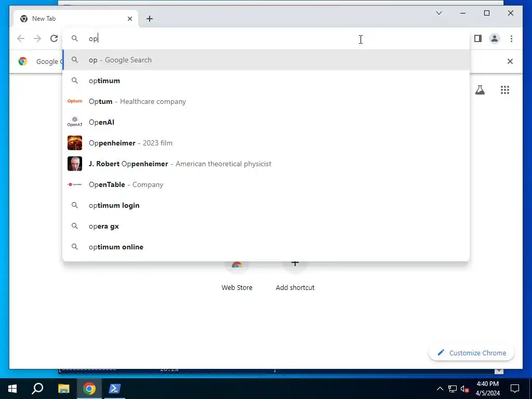The height and width of the screenshot is (399, 532).
Task: Click the Optum logo icon
Action: point(75,101)
